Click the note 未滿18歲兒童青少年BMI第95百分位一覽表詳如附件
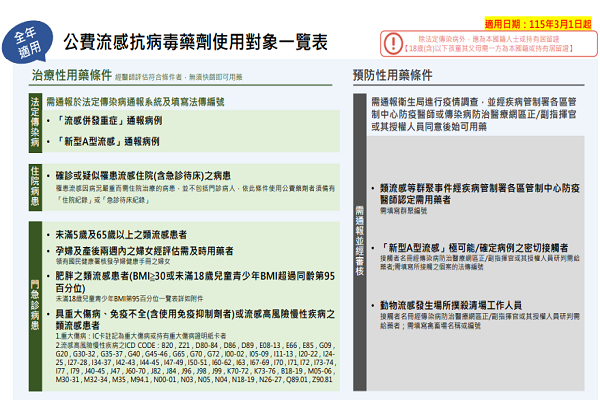This screenshot has width=600, height=400. [129, 299]
